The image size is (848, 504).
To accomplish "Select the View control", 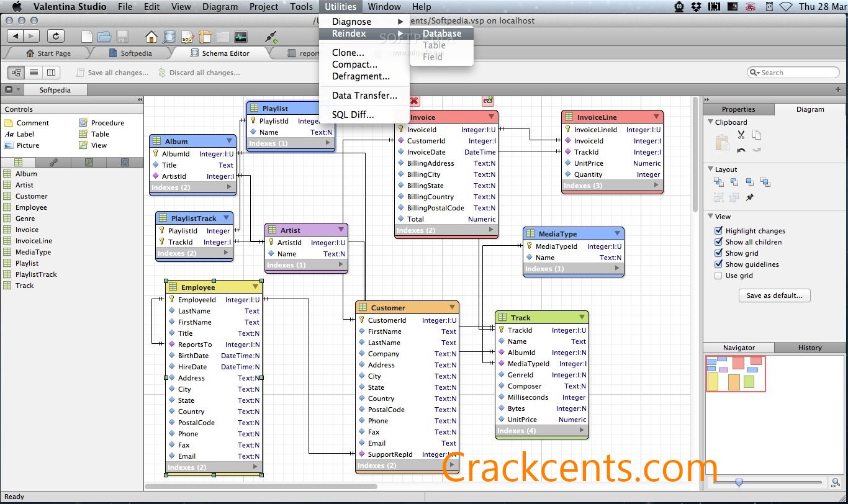I will point(92,145).
